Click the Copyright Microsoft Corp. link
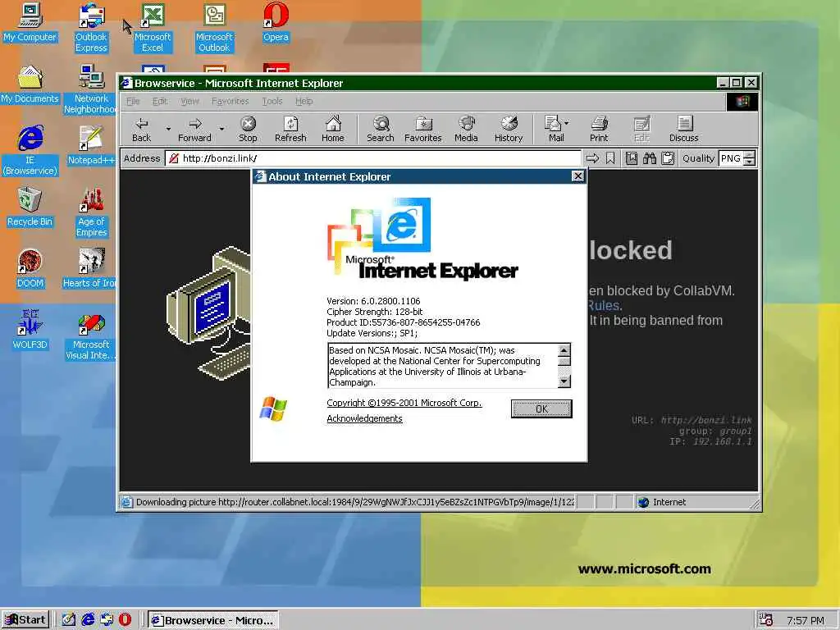This screenshot has width=840, height=630. [x=404, y=403]
